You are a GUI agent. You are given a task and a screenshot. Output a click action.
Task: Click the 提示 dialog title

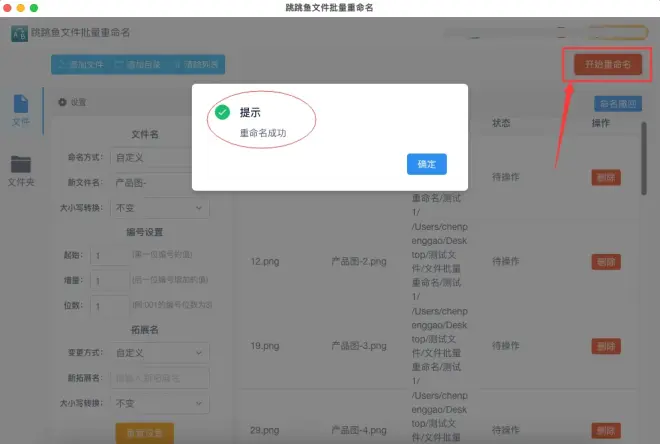coord(250,112)
